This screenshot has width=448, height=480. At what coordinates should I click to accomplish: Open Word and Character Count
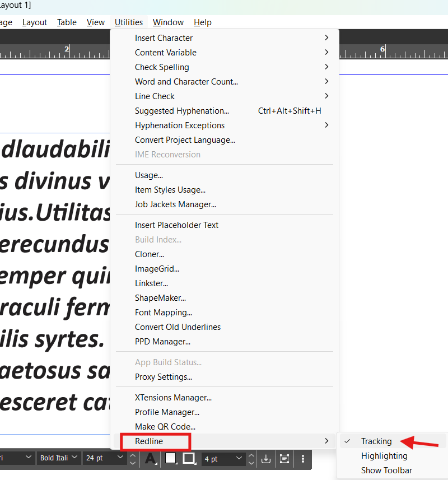coord(186,81)
